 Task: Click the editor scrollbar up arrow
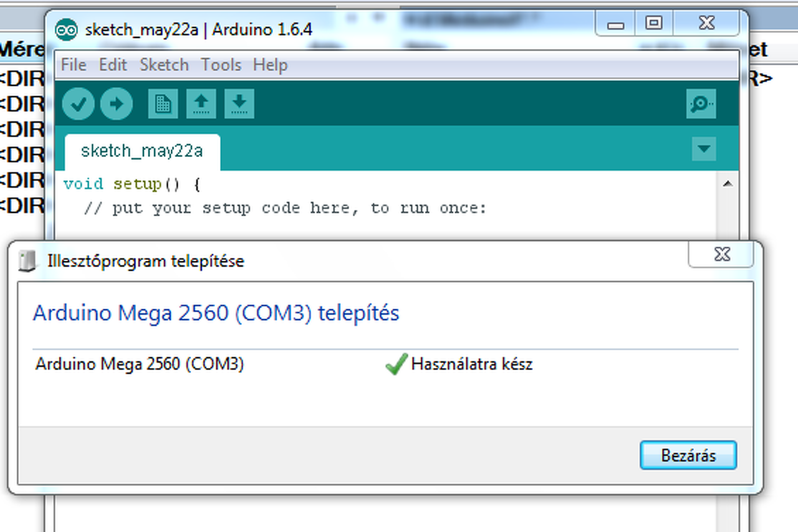click(727, 184)
